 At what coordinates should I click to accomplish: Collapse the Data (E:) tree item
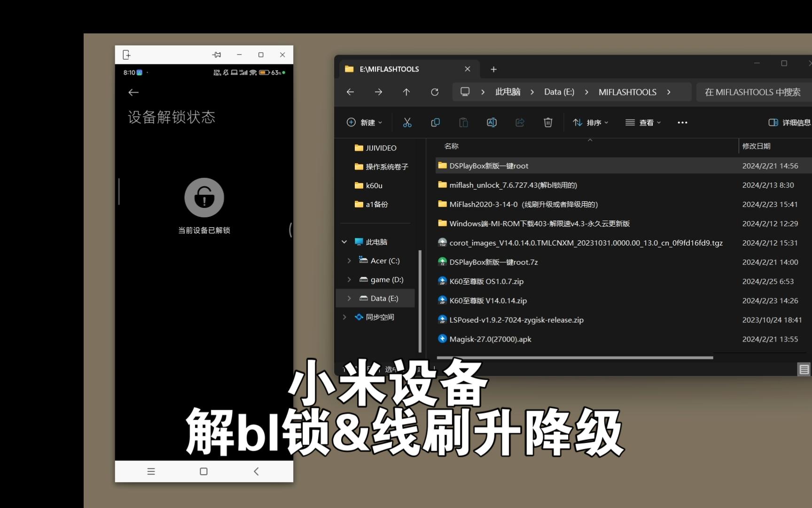pos(349,298)
